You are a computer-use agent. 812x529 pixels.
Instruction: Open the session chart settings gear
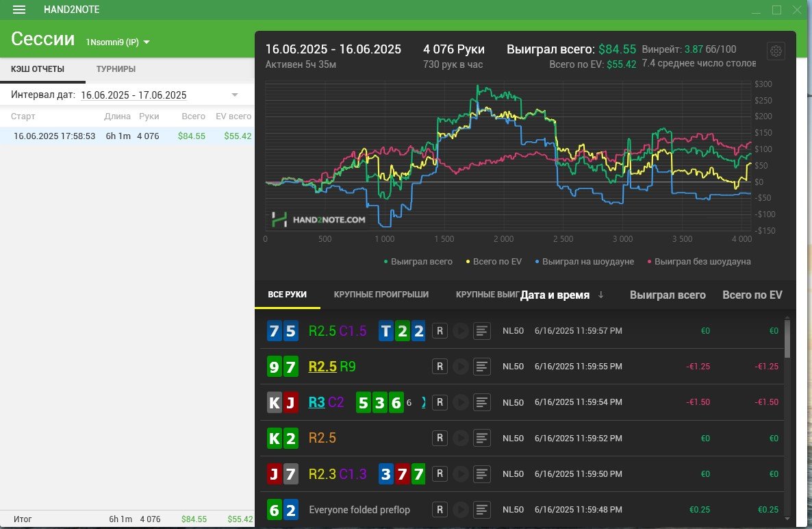pos(776,51)
